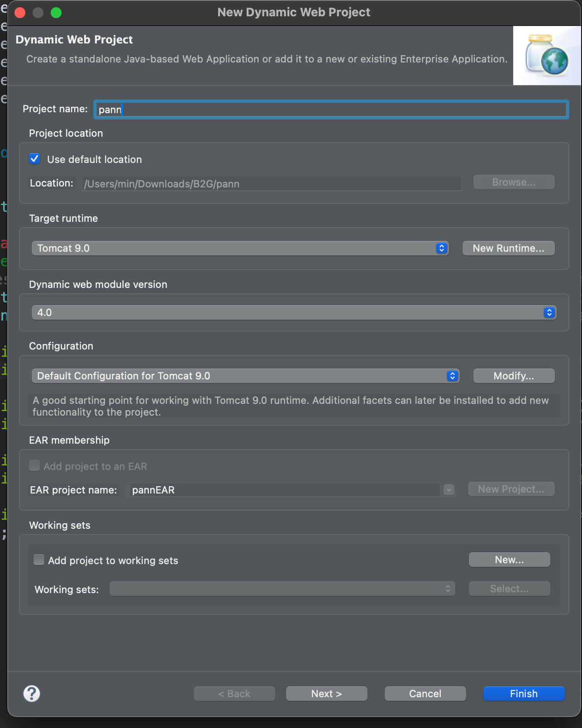Screen dimensions: 582x728
Task: Click the Dynamic Web Project jar globe icon
Action: tap(547, 55)
